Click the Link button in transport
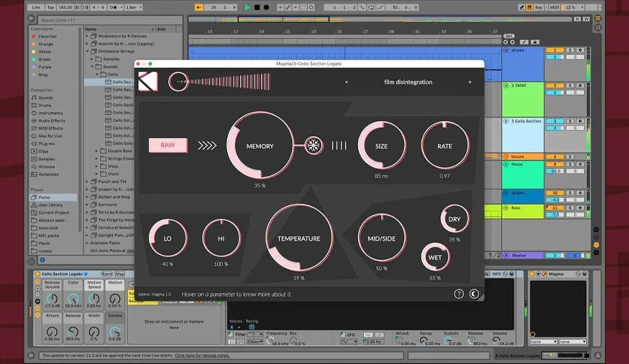The height and width of the screenshot is (364, 629). point(36,8)
